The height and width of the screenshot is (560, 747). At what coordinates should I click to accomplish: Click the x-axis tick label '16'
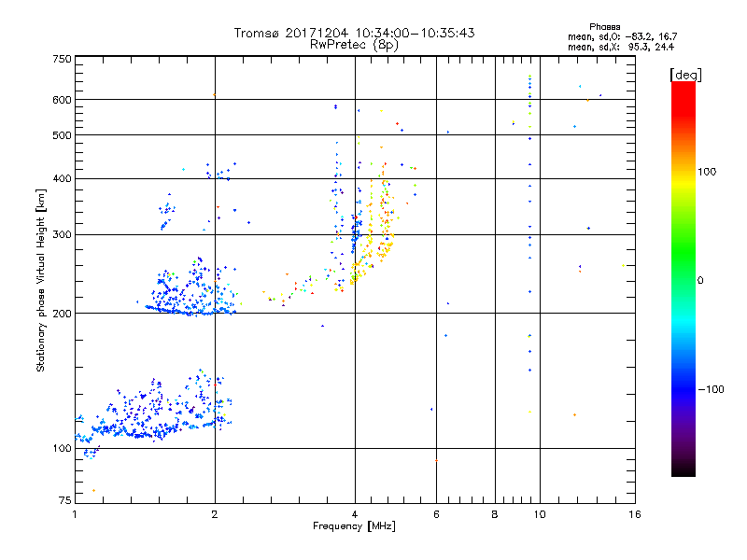tap(635, 514)
